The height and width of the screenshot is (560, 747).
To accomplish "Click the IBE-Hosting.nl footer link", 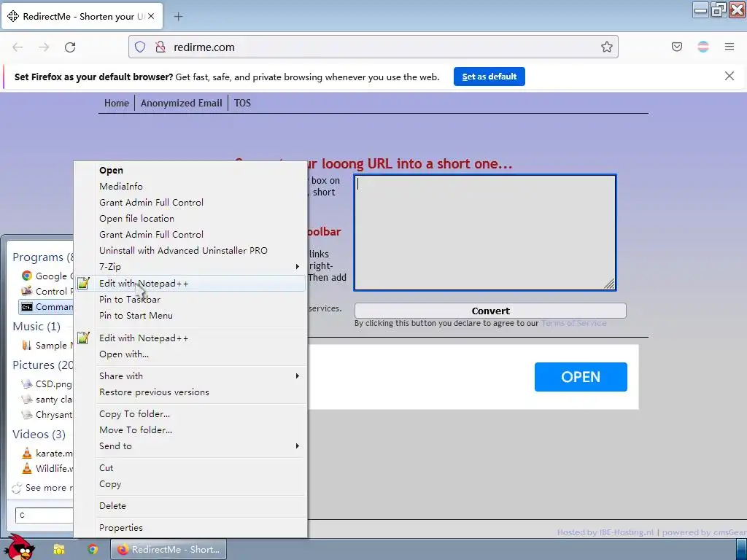I will [x=625, y=532].
